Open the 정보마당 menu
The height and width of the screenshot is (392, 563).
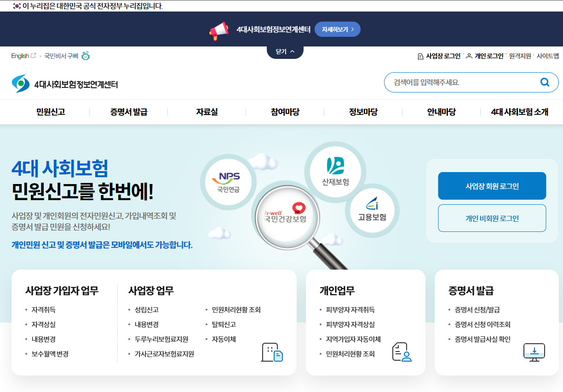363,112
